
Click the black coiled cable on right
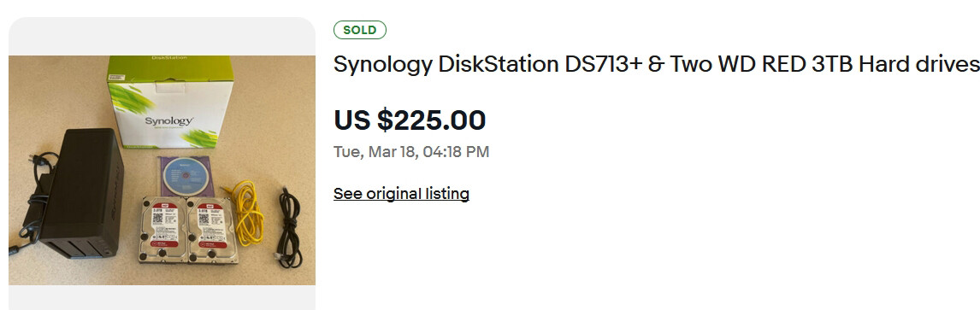[289, 228]
